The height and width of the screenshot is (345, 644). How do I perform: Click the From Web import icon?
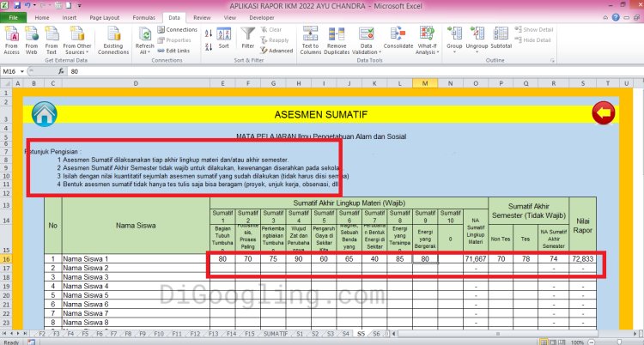[32, 39]
